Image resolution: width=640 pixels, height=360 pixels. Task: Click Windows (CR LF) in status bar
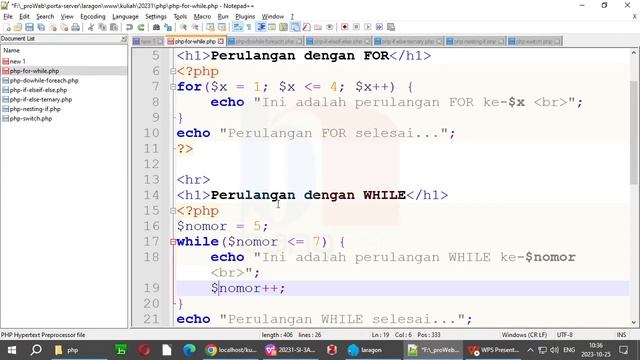[x=524, y=335]
